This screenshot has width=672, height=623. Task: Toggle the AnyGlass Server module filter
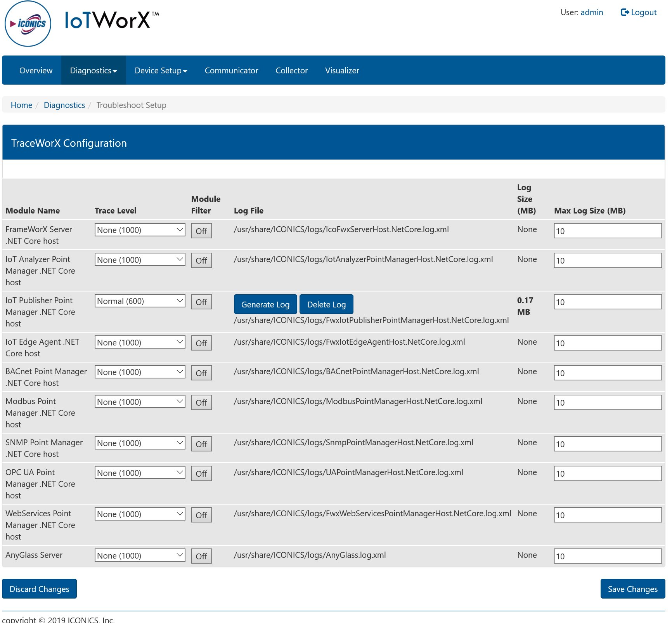click(x=201, y=556)
